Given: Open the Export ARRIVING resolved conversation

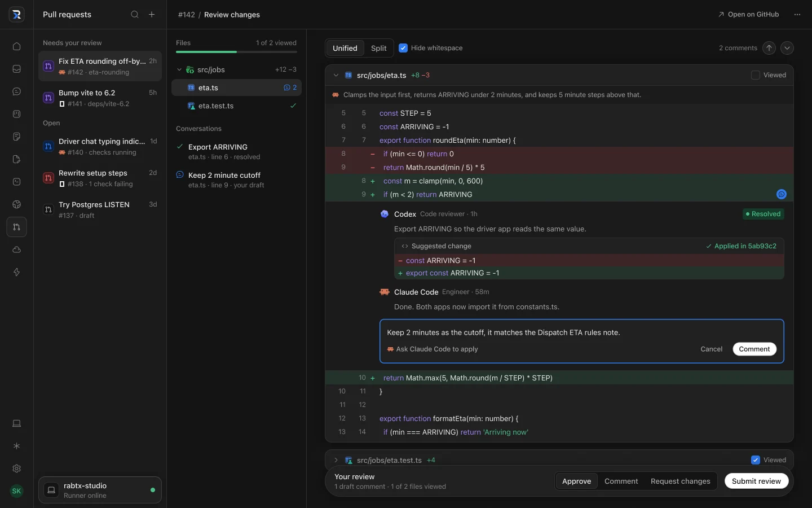Looking at the screenshot, I should 236,151.
